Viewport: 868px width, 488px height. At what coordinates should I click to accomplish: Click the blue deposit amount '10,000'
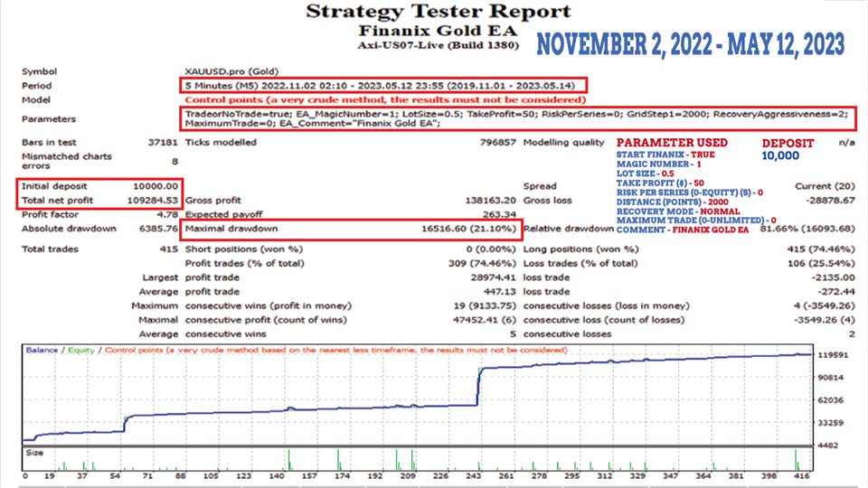(x=780, y=156)
